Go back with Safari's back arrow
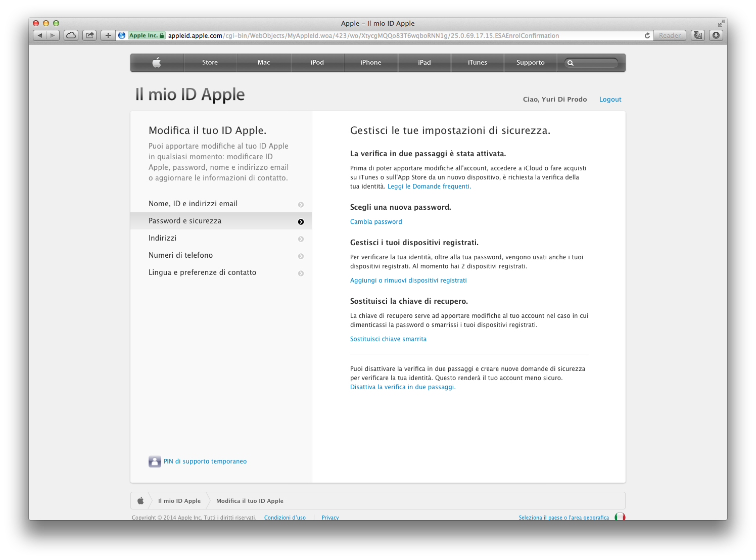 [40, 35]
